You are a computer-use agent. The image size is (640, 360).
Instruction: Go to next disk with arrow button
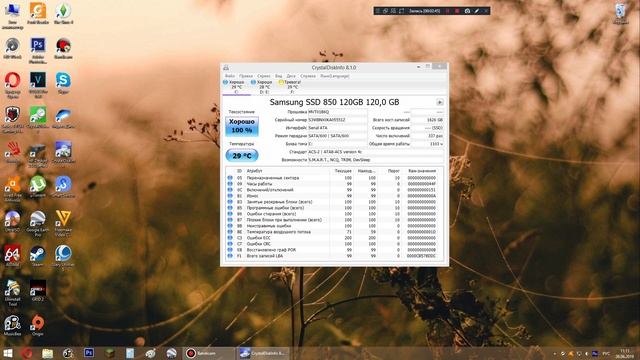(x=440, y=102)
